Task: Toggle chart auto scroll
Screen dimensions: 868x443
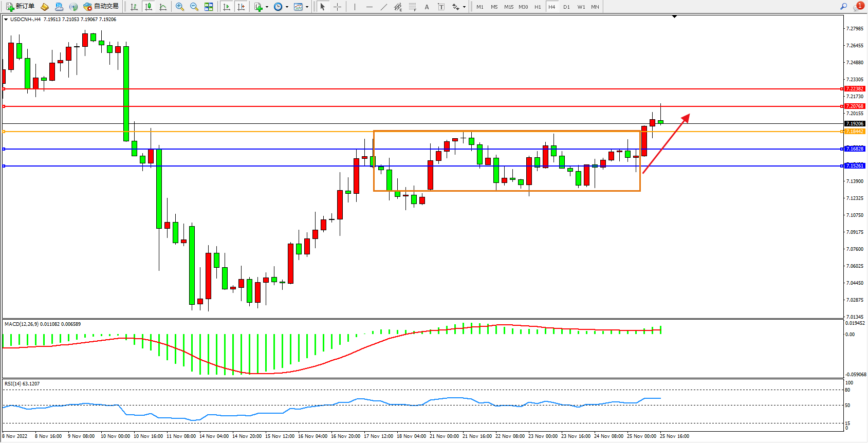Action: (x=226, y=7)
